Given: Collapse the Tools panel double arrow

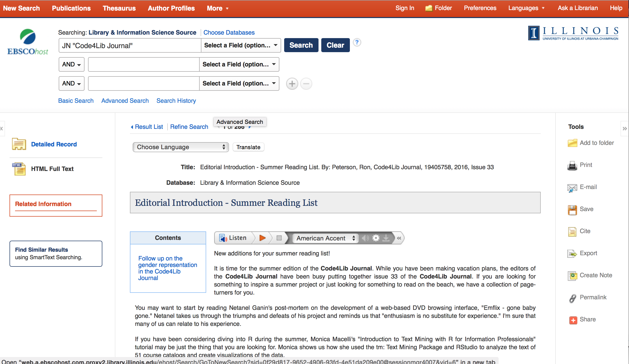Looking at the screenshot, I should click(624, 129).
